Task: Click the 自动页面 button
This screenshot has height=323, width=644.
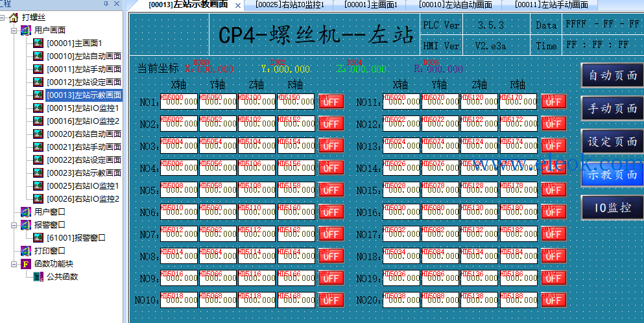Action: tap(612, 75)
